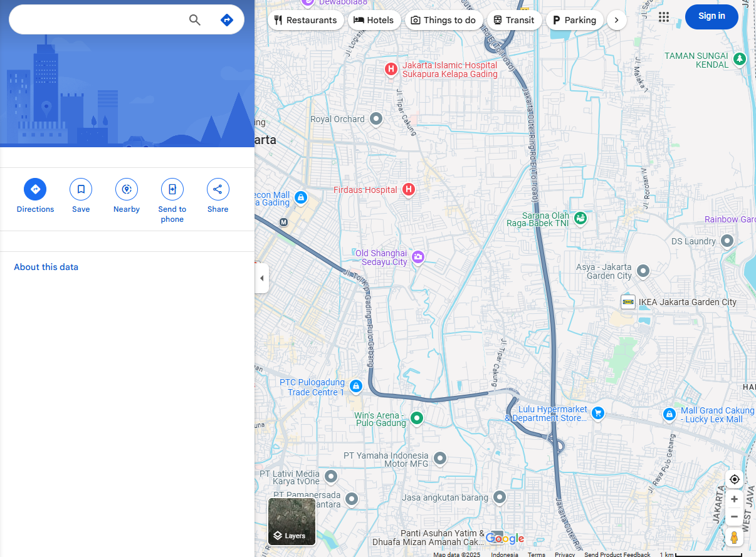Open DS Laundry map marker
Viewport: 756px width, 557px height.
coord(727,241)
